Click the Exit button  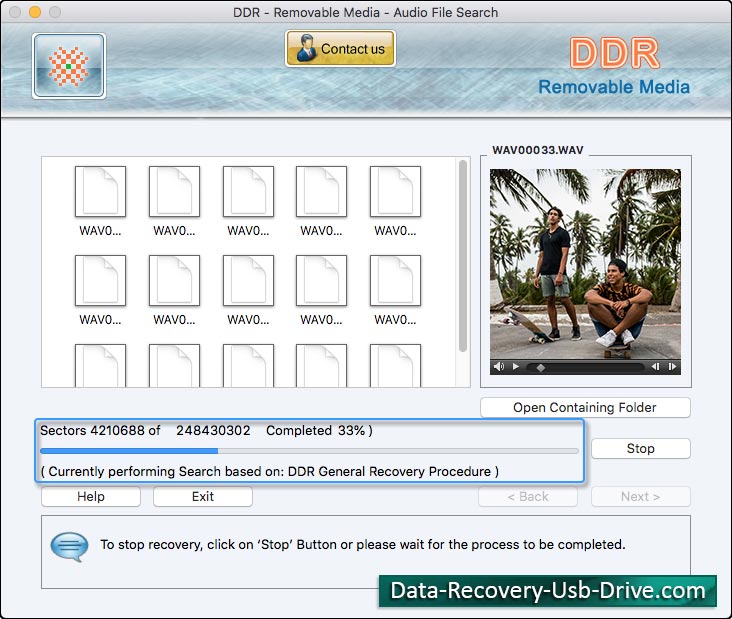[x=203, y=497]
